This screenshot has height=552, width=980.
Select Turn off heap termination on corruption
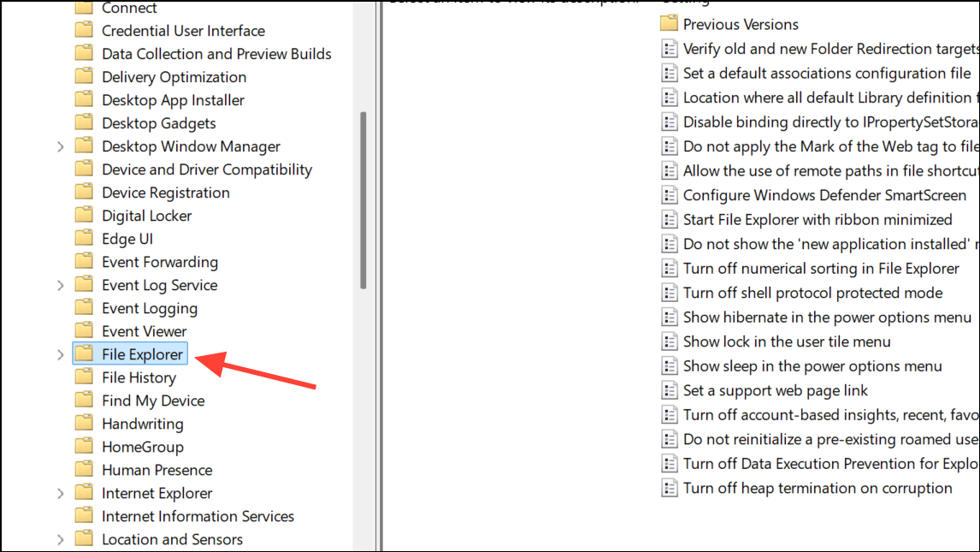pos(817,488)
